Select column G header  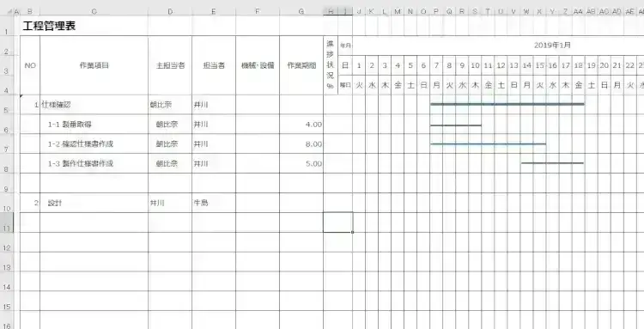tap(301, 12)
